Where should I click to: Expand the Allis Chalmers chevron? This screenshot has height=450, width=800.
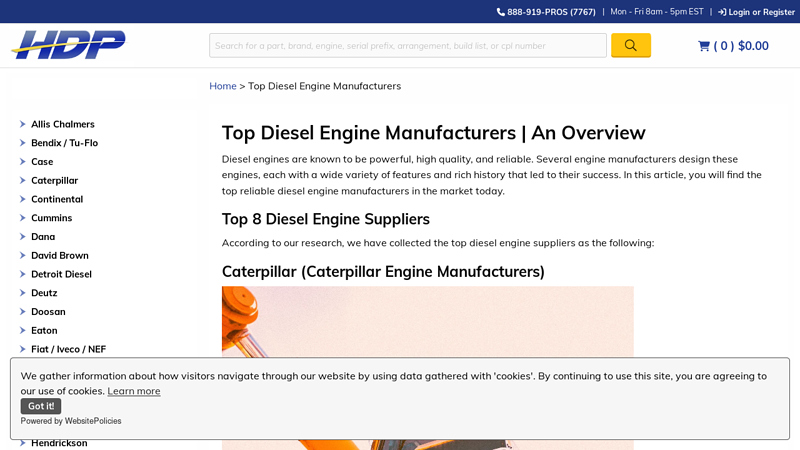22,124
